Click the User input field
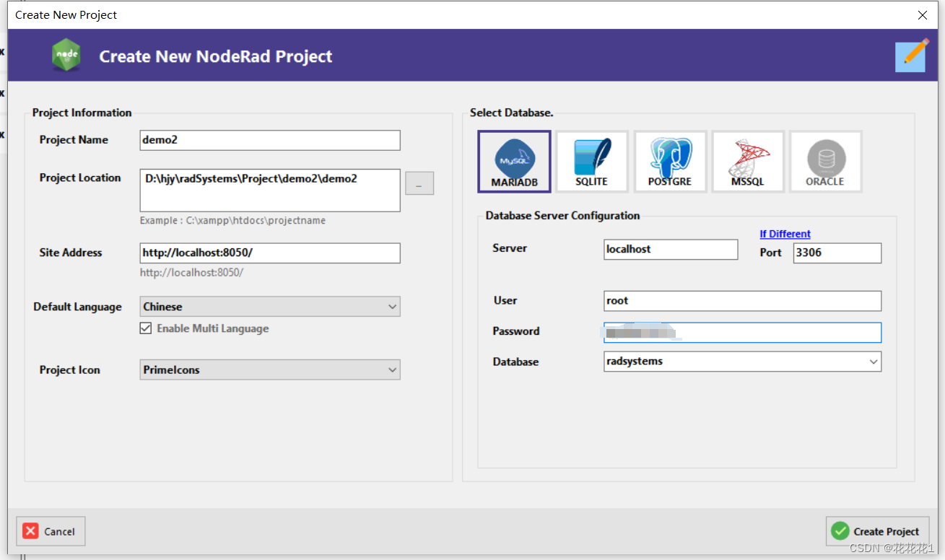 pos(742,301)
